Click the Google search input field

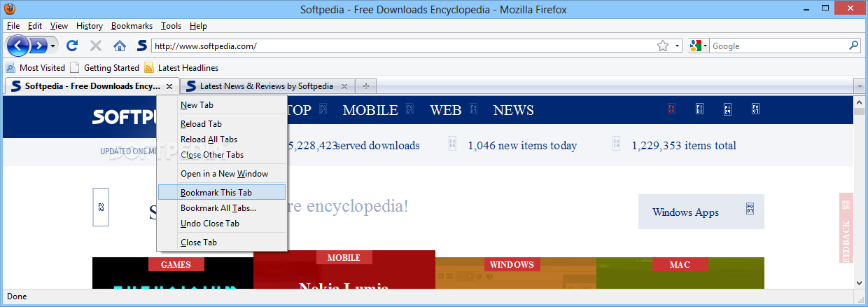[778, 46]
